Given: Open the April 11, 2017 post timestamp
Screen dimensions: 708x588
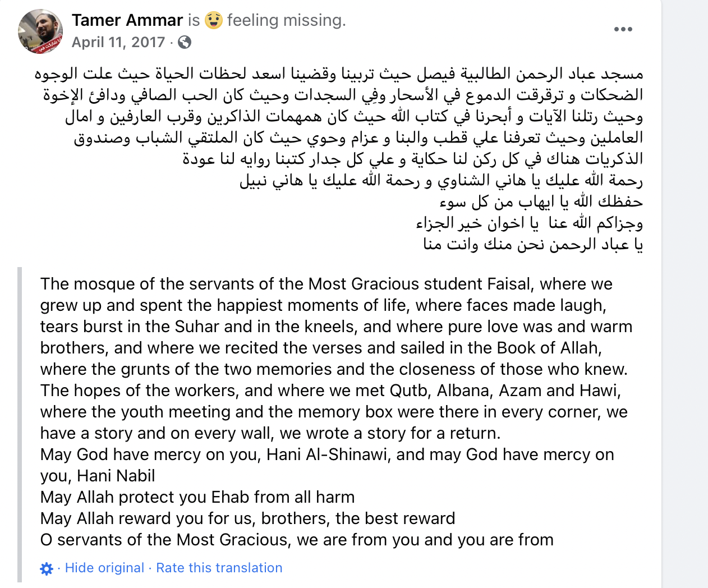Looking at the screenshot, I should click(x=118, y=42).
